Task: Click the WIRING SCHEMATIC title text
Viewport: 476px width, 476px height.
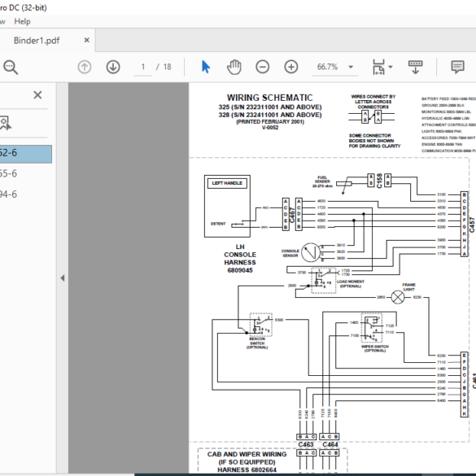Action: pos(269,98)
